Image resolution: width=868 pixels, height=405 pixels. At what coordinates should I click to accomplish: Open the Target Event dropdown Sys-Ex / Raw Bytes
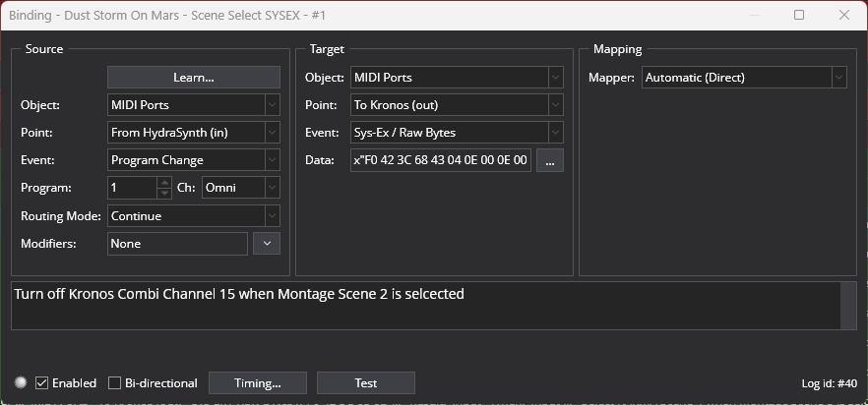coord(457,133)
